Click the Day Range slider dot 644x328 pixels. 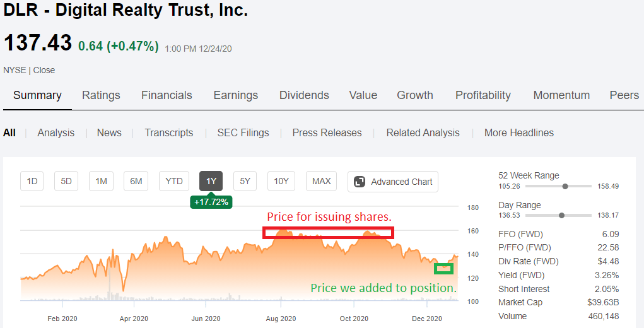pos(561,216)
